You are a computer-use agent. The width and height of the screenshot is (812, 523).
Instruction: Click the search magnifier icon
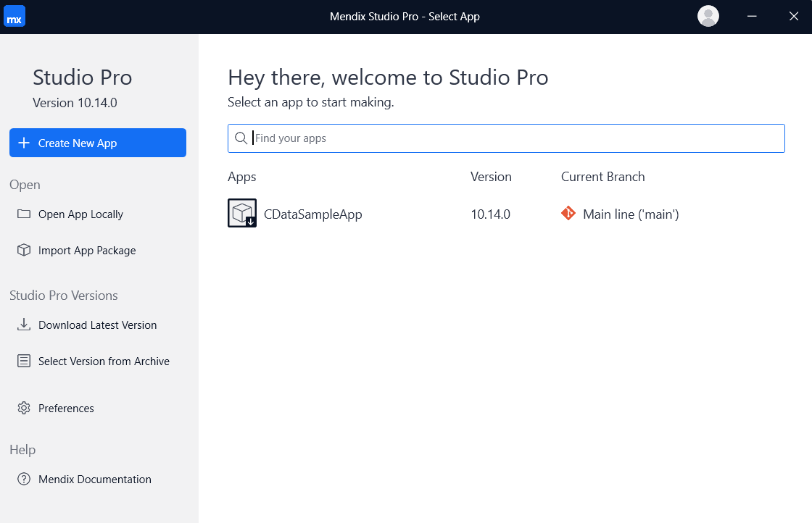(241, 138)
